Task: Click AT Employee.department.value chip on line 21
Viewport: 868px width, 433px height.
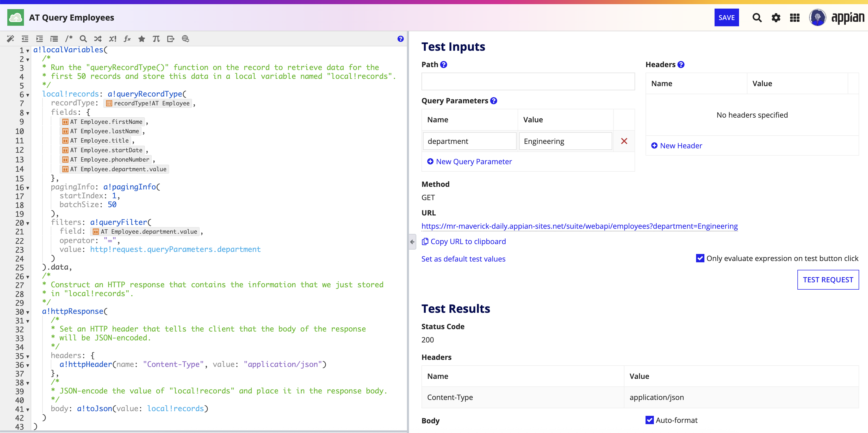Action: pyautogui.click(x=145, y=232)
